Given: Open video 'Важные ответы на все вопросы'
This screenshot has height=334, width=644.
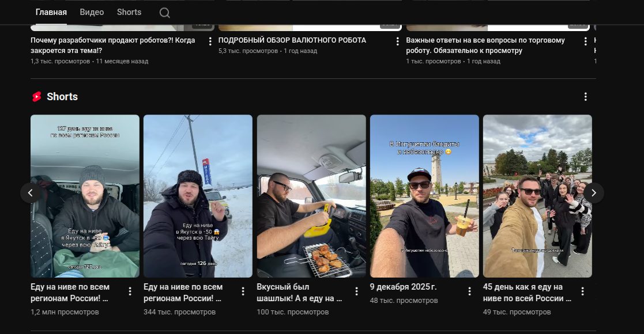Looking at the screenshot, I should coord(485,45).
